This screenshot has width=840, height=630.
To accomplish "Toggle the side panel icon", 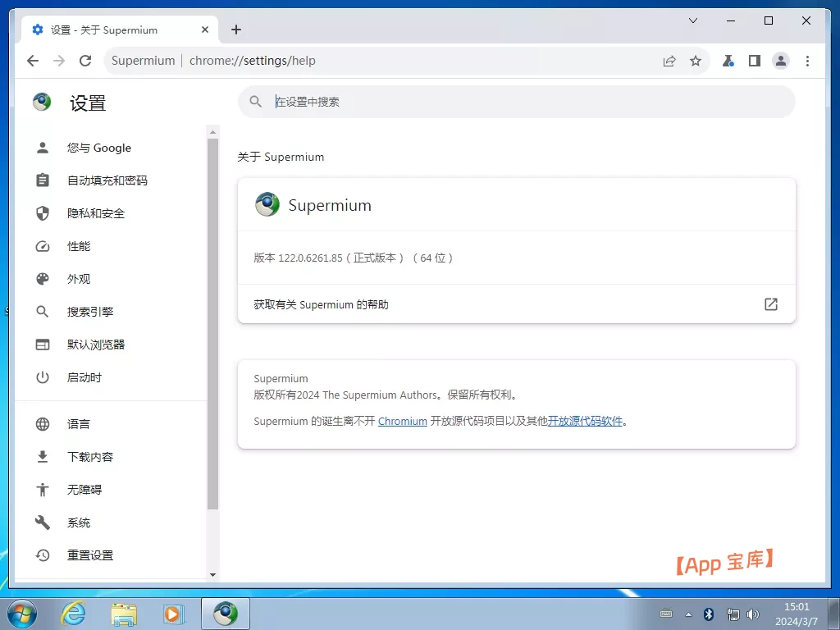I will (755, 61).
